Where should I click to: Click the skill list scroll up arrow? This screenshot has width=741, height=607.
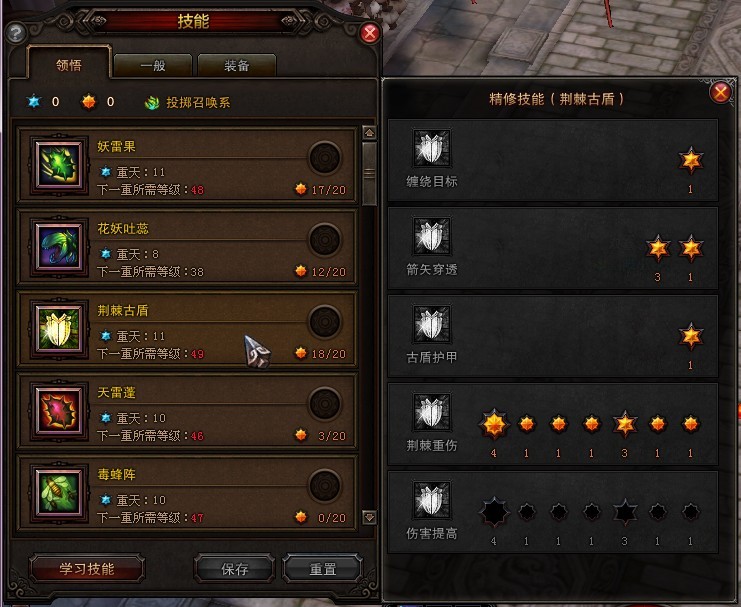(x=369, y=133)
